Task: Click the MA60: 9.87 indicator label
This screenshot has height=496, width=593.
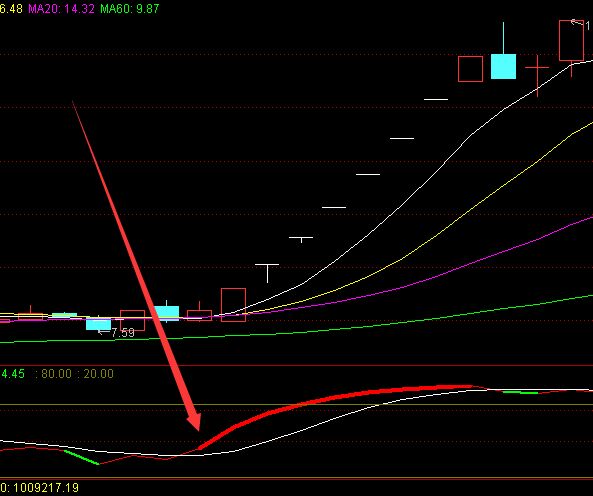Action: [130, 8]
